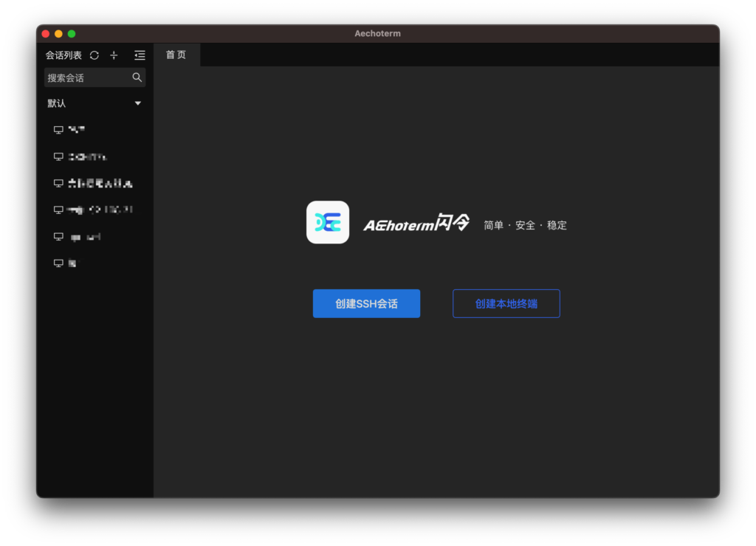Click the 创建本地终端 button

(x=506, y=303)
